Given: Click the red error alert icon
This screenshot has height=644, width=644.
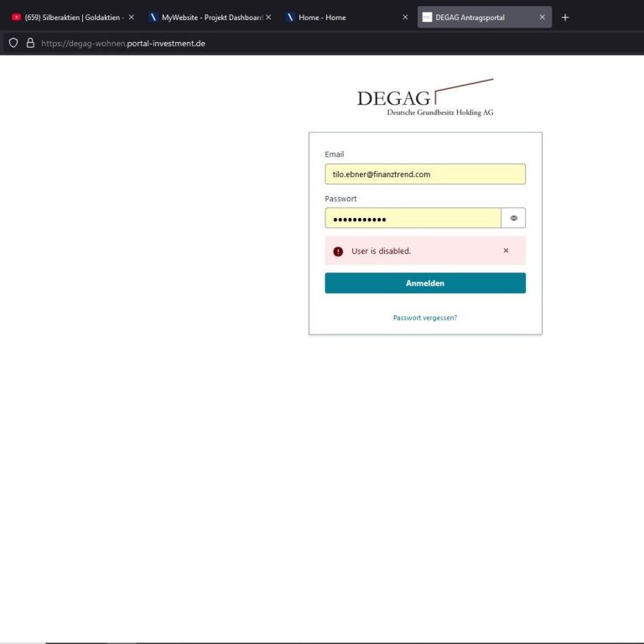Looking at the screenshot, I should (x=338, y=252).
